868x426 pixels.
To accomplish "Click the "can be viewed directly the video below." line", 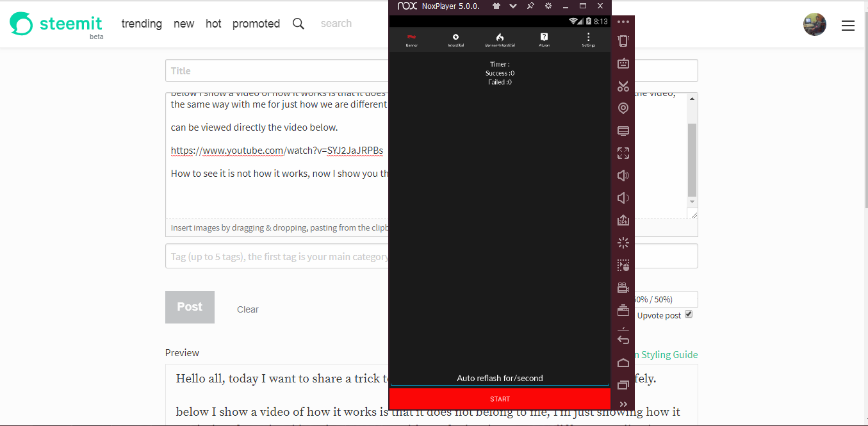I will 254,127.
